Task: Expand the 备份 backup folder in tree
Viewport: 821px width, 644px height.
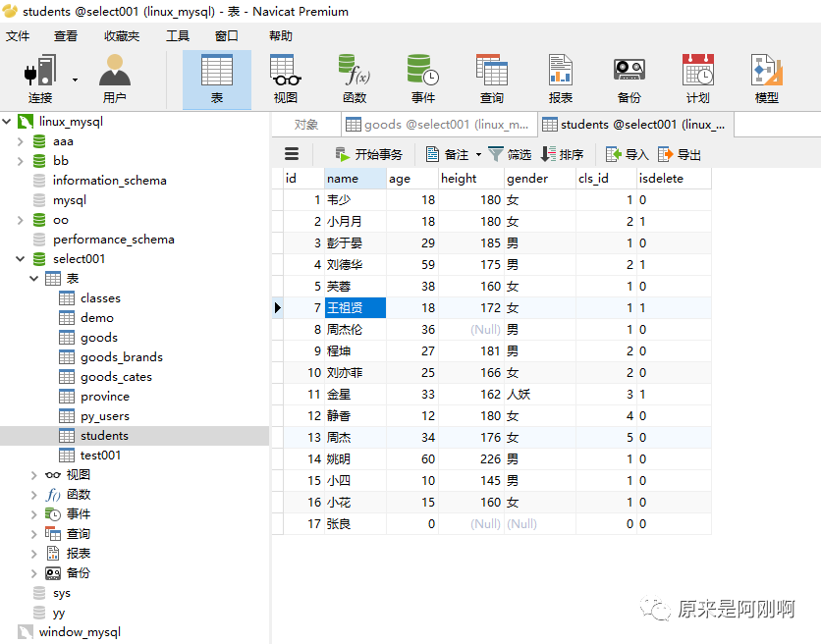Action: click(34, 573)
